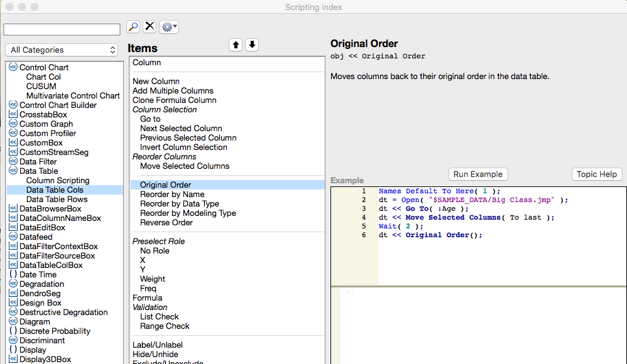Image resolution: width=627 pixels, height=364 pixels.
Task: Open the gear settings dropdown
Action: pos(169,26)
